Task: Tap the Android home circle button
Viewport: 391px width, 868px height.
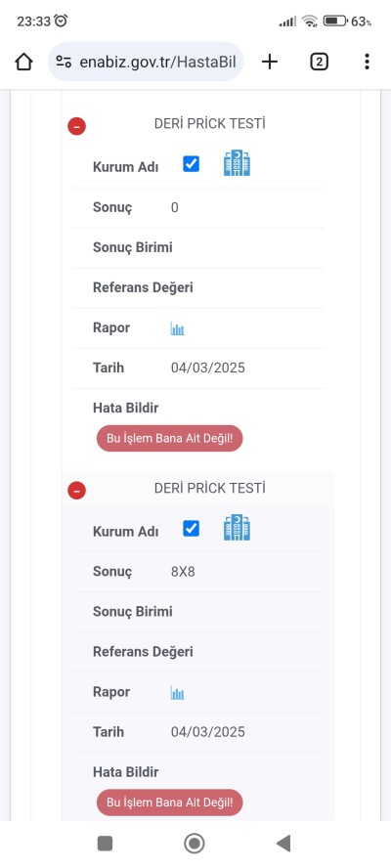Action: point(195,844)
